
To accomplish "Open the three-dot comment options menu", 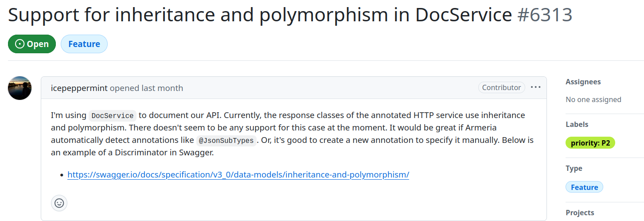I will (x=535, y=87).
